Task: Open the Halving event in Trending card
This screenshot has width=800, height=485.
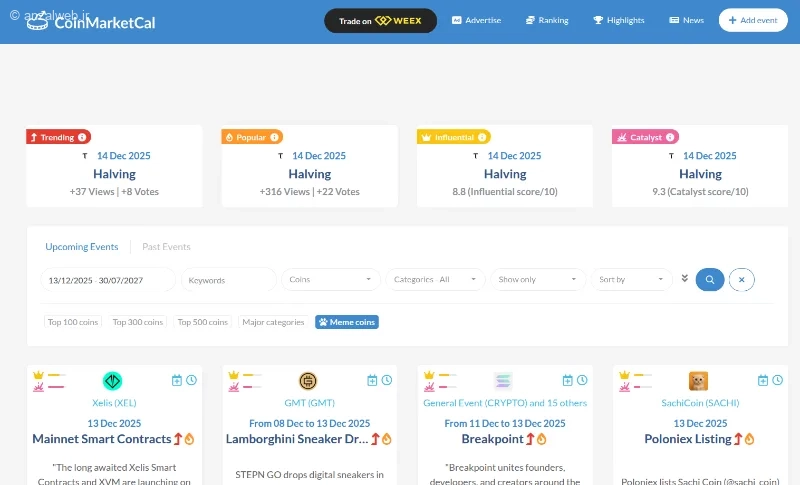Action: pos(114,174)
